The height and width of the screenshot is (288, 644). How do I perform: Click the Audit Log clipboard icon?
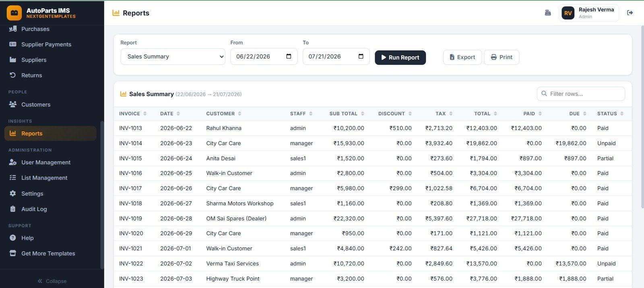[x=13, y=209]
